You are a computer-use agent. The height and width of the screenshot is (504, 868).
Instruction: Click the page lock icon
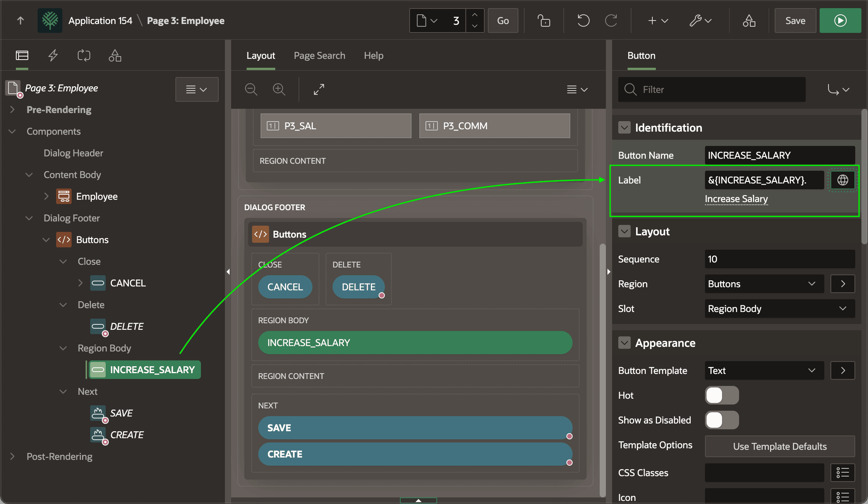(x=544, y=21)
